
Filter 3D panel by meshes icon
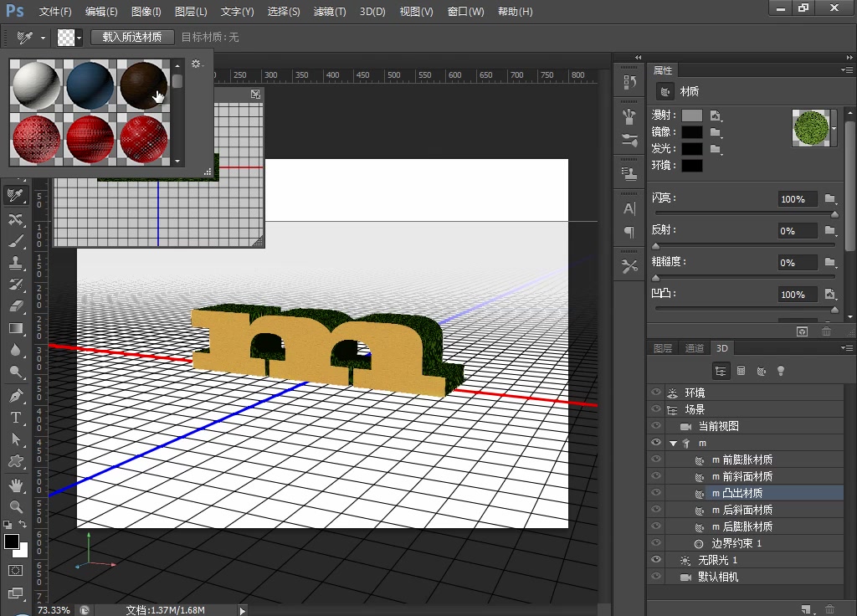tap(741, 371)
